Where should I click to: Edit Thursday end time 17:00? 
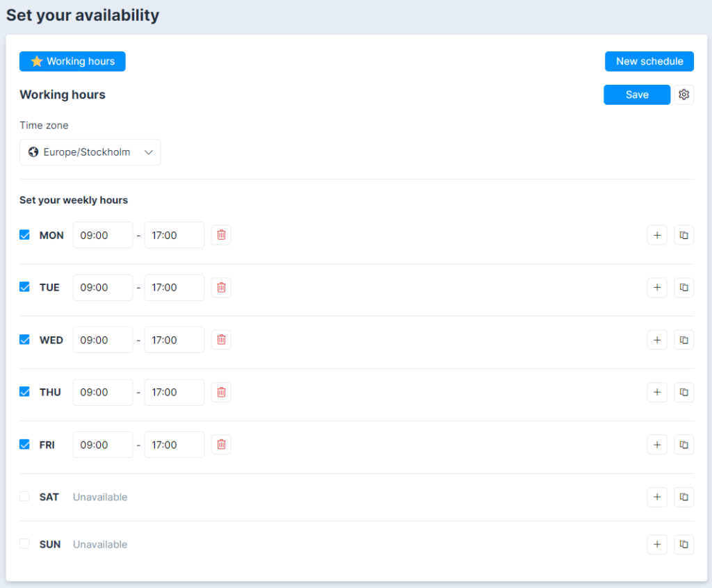click(174, 392)
